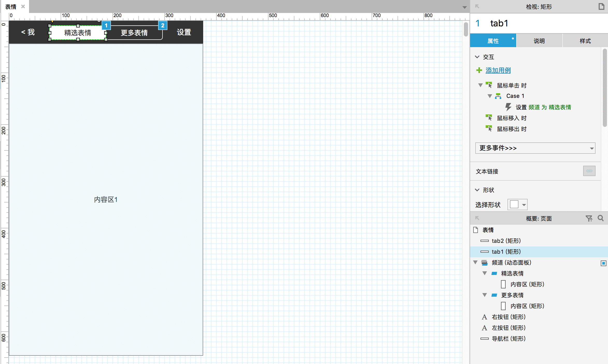
Task: Click interaction footnote badge 1 on canvas
Action: 106,25
